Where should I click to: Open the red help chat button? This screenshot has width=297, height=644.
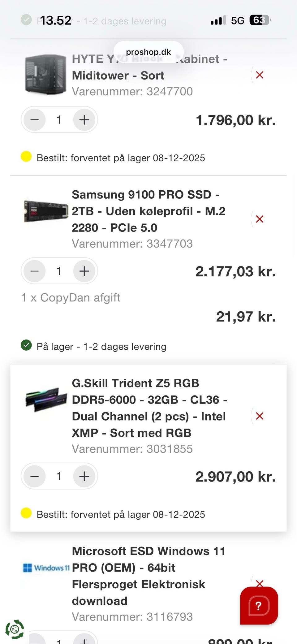(259, 605)
